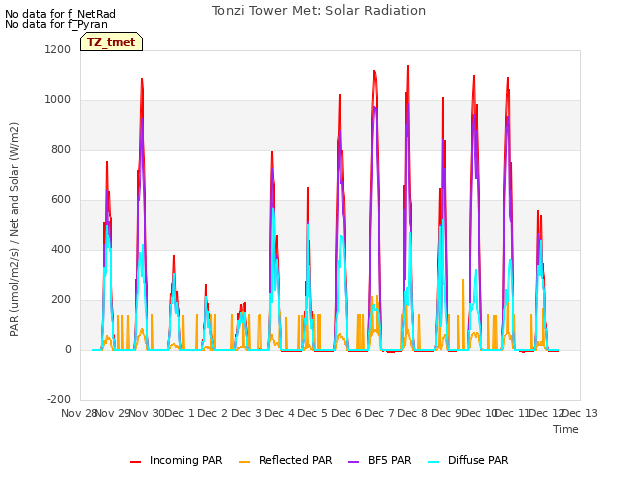640x480 pixels.
Task: Click the chart title Tonzi Tower Met: Solar Radiation
Action: coord(319,11)
